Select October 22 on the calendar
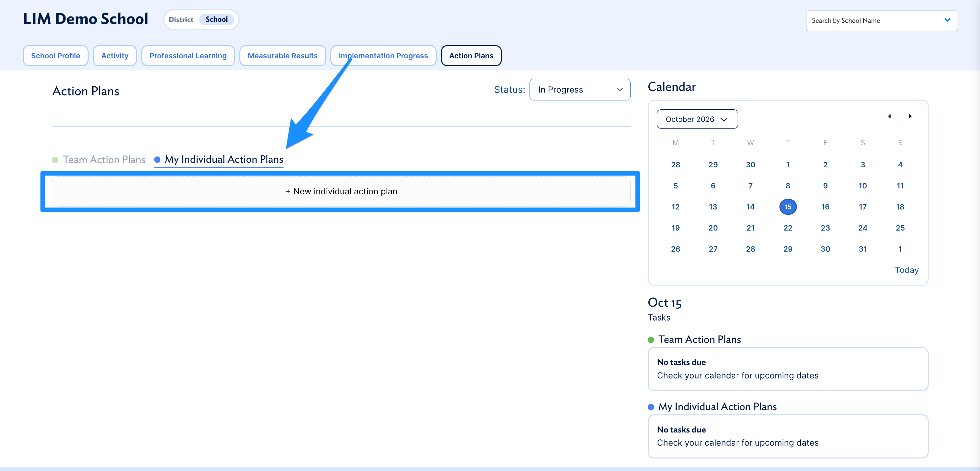The height and width of the screenshot is (471, 980). click(788, 228)
